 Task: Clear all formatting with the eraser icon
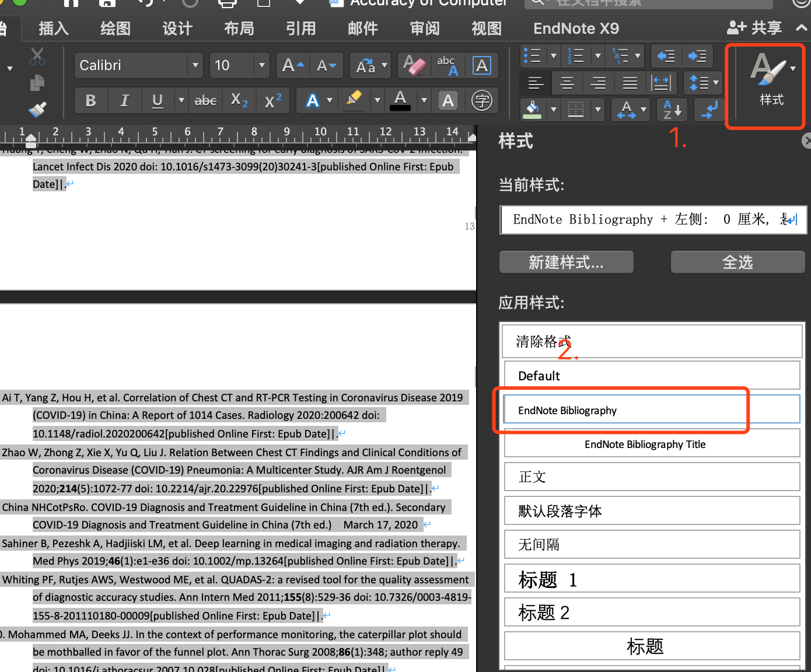click(x=413, y=65)
